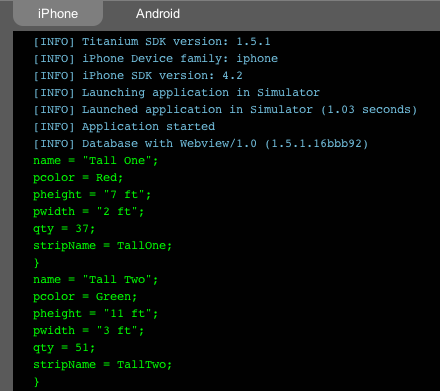440x391 pixels.
Task: Click the Titanium SDK version: 1.5.1 log line
Action: (x=152, y=42)
